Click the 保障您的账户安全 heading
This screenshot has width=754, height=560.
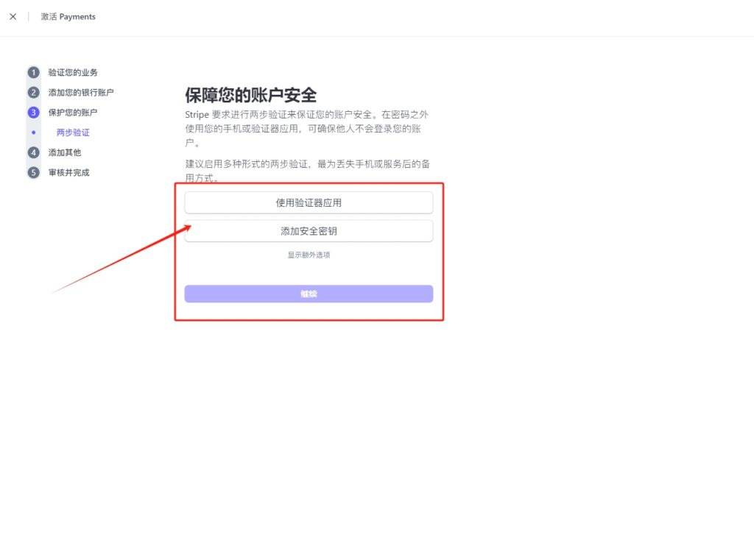pyautogui.click(x=250, y=95)
